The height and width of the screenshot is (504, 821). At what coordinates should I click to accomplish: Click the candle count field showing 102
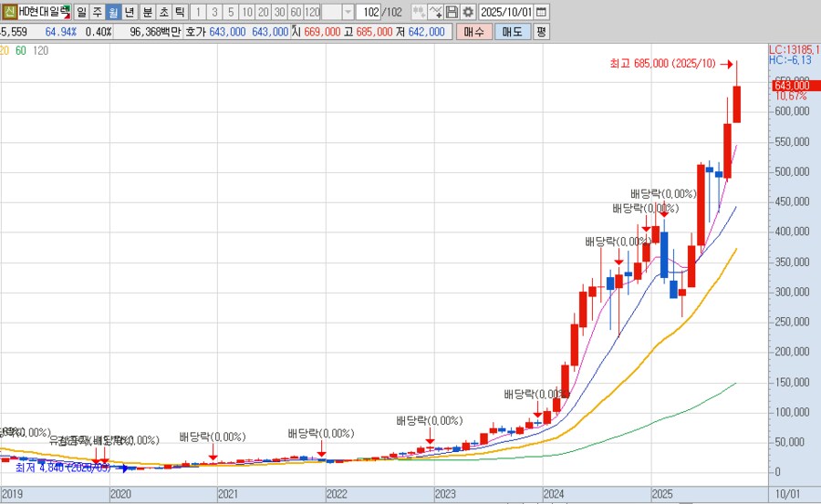369,13
